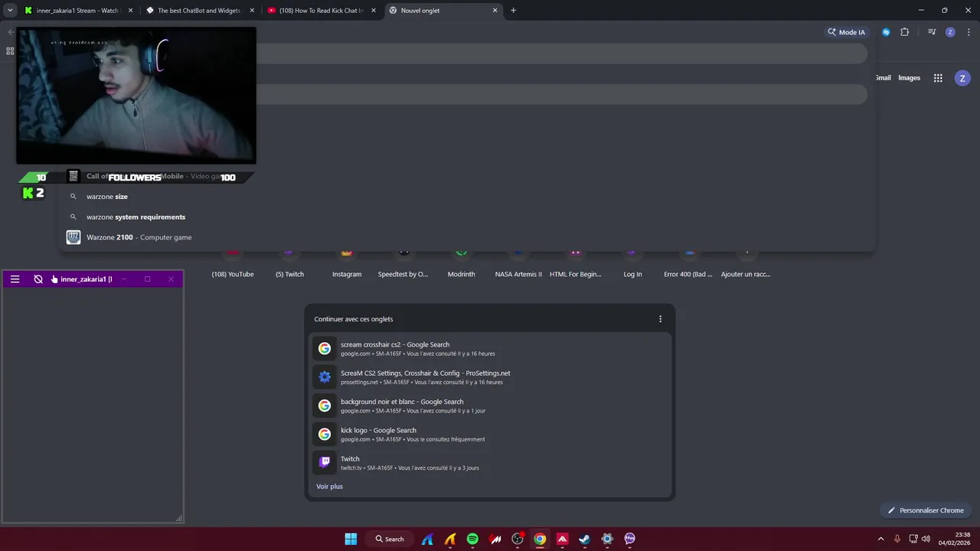Close the Nouvel onglet tab
The width and height of the screenshot is (980, 551).
[495, 11]
